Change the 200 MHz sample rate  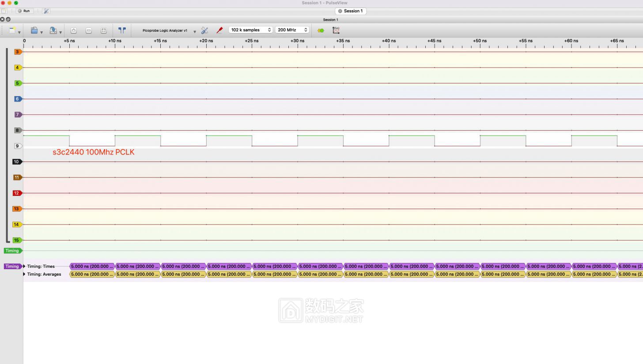point(291,30)
